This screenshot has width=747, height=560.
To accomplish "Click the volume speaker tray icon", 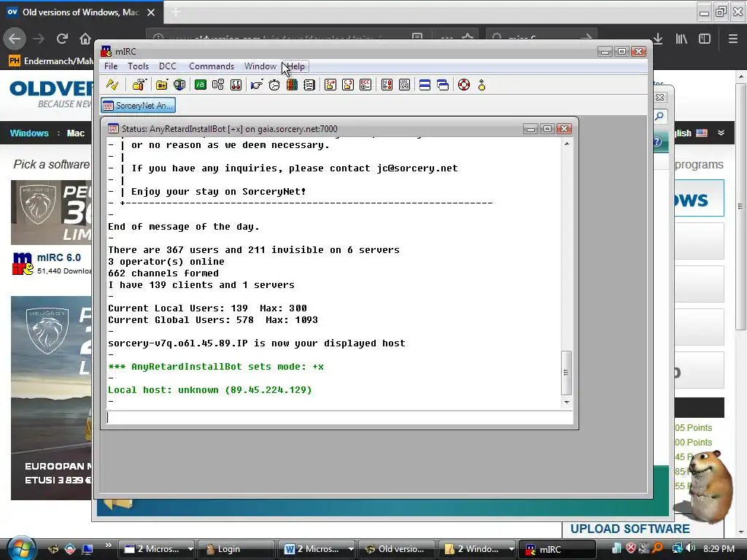I will pyautogui.click(x=691, y=548).
